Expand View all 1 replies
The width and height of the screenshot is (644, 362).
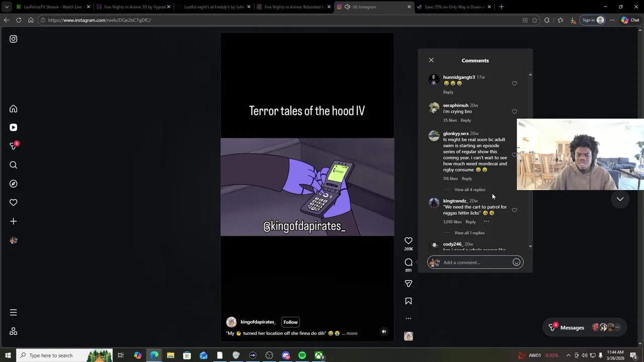pyautogui.click(x=469, y=233)
